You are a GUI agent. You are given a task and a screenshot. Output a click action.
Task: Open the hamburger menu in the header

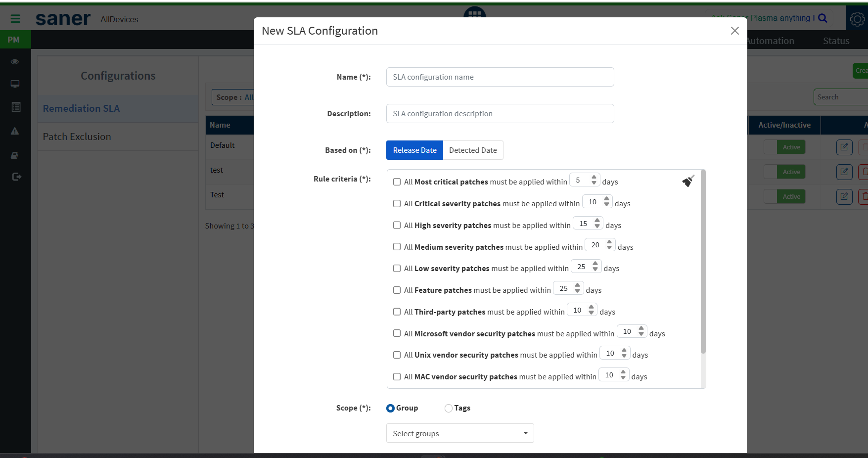tap(15, 19)
